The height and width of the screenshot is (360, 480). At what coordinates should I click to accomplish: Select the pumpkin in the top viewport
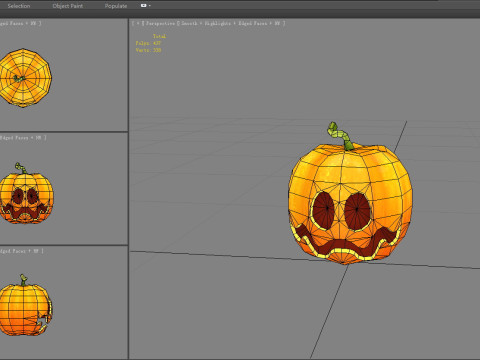(x=25, y=78)
